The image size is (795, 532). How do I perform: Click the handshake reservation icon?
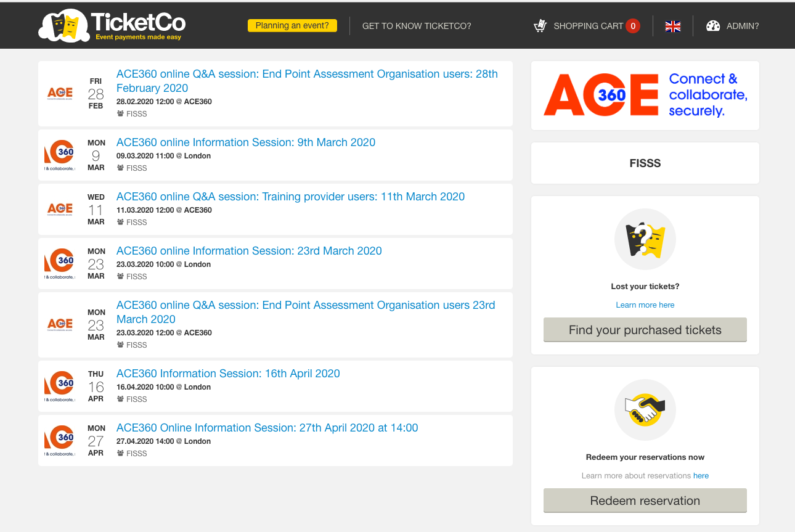(x=645, y=411)
